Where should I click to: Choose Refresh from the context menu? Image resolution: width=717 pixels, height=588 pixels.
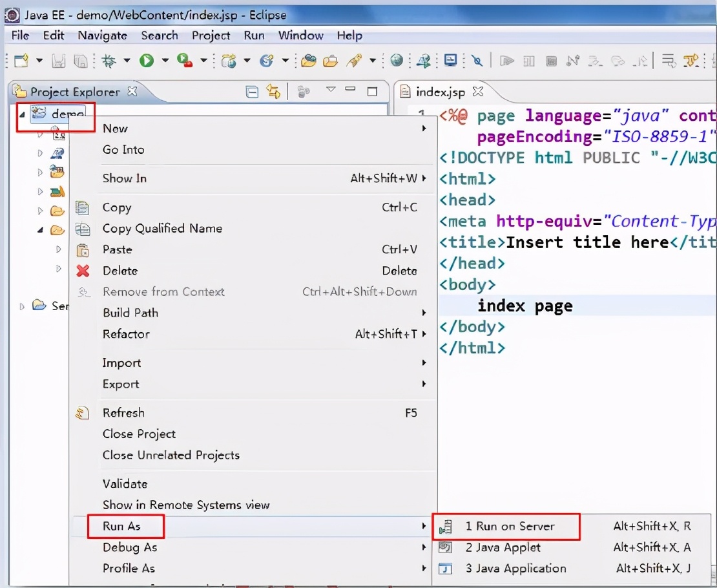[123, 413]
